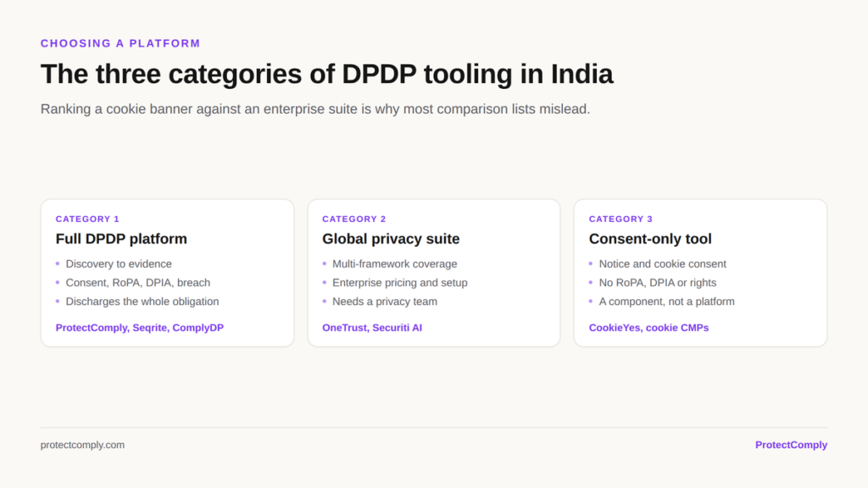868x488 pixels.
Task: Click the subtitle about ranking a cookie banner
Action: [315, 109]
